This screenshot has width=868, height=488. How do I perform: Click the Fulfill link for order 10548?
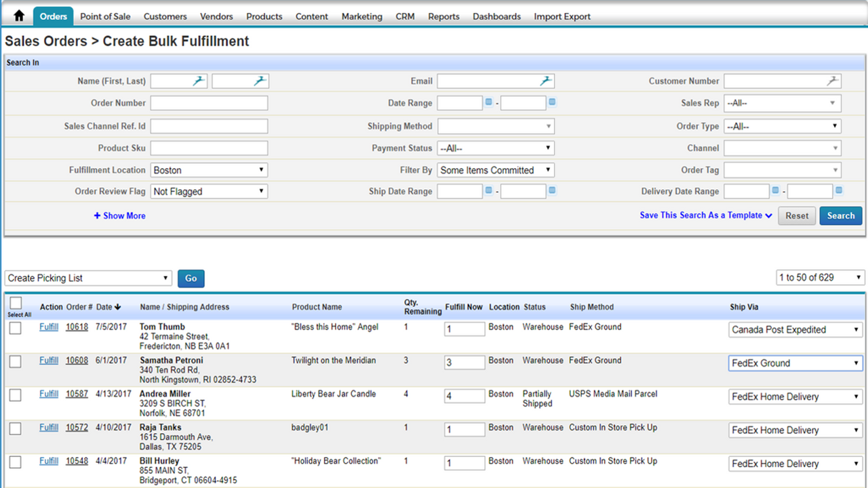48,460
